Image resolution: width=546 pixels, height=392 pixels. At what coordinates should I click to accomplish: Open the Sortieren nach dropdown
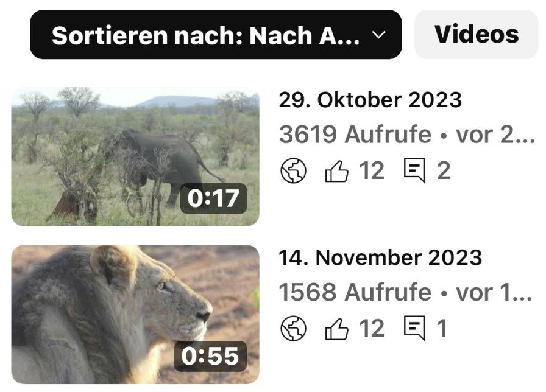[216, 35]
